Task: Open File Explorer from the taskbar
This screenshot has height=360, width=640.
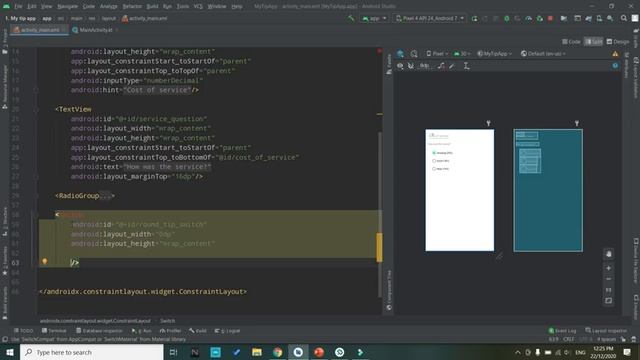Action: [x=257, y=352]
